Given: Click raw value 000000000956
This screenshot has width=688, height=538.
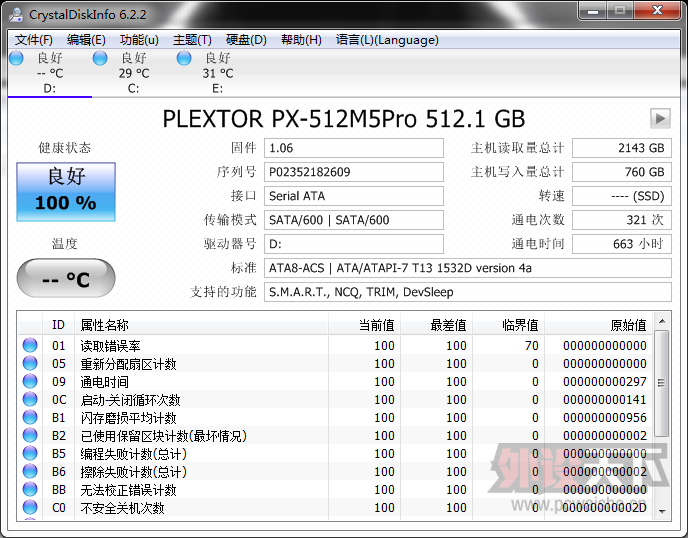Looking at the screenshot, I should pos(605,418).
